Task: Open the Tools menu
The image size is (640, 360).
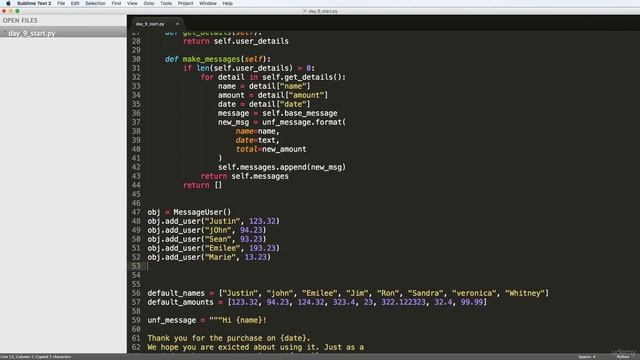Action: click(166, 3)
